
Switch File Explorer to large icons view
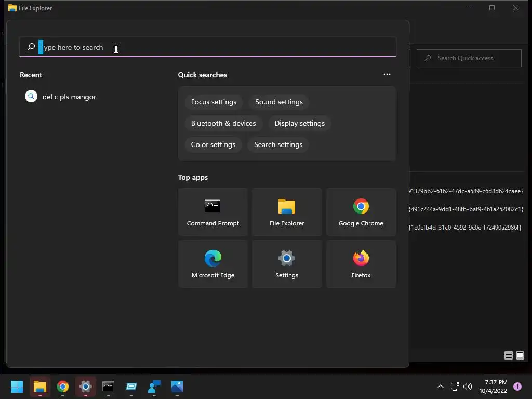(x=520, y=355)
